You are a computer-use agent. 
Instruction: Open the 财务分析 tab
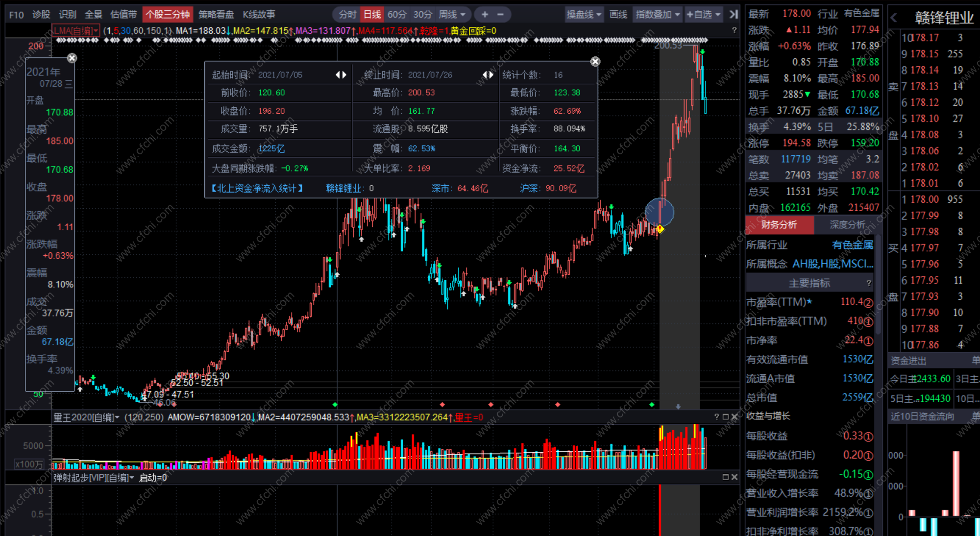click(779, 224)
